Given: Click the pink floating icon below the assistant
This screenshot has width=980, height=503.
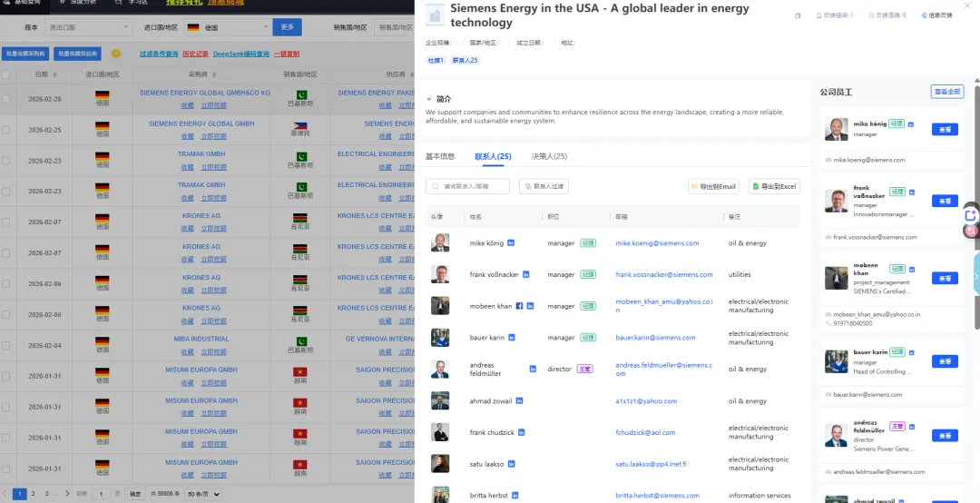Looking at the screenshot, I should coord(971,231).
